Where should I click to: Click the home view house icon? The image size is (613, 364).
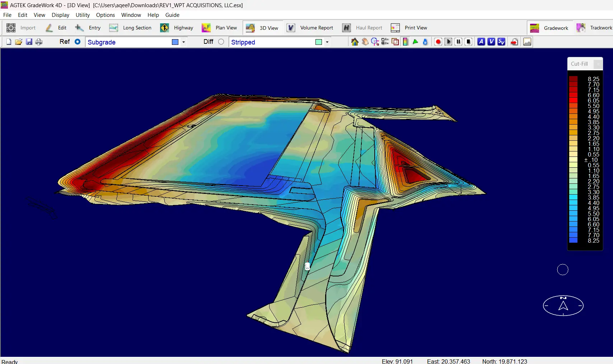click(x=355, y=42)
